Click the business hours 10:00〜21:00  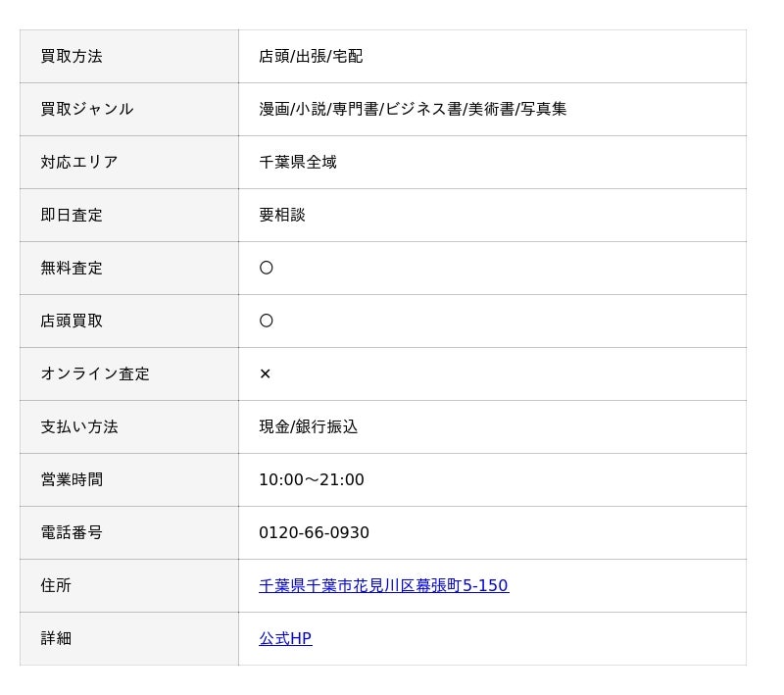point(311,479)
